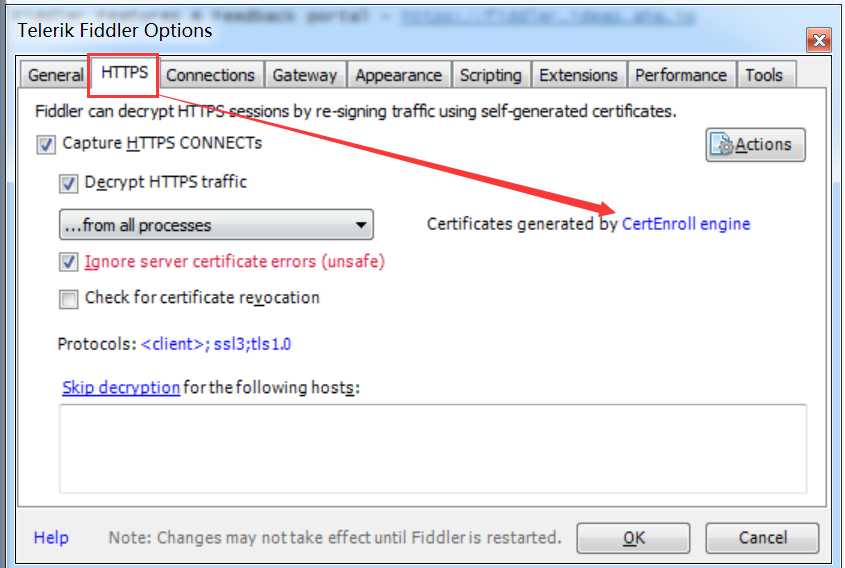
Task: Enable Check for certificate revocation
Action: coord(68,299)
